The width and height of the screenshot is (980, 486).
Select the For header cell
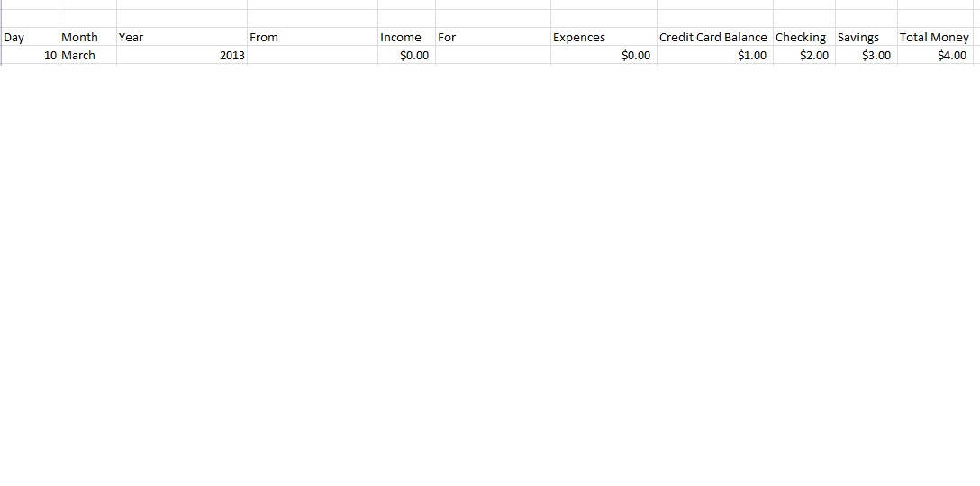(493, 37)
